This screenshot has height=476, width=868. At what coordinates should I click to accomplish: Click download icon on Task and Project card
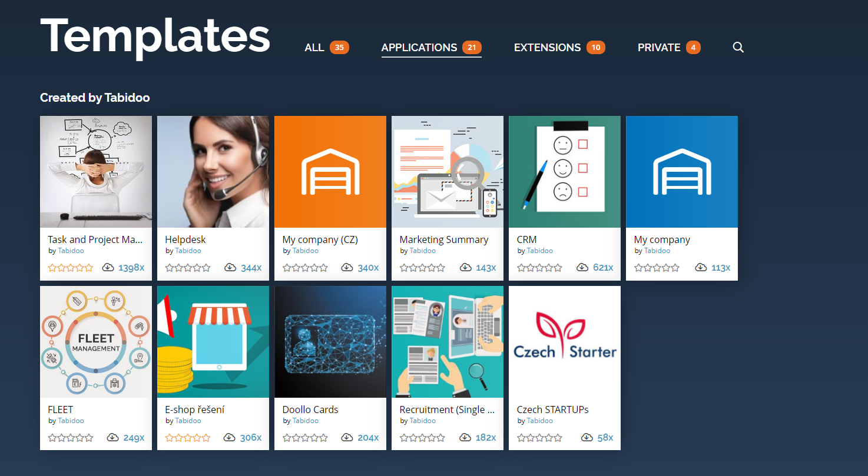pyautogui.click(x=108, y=267)
